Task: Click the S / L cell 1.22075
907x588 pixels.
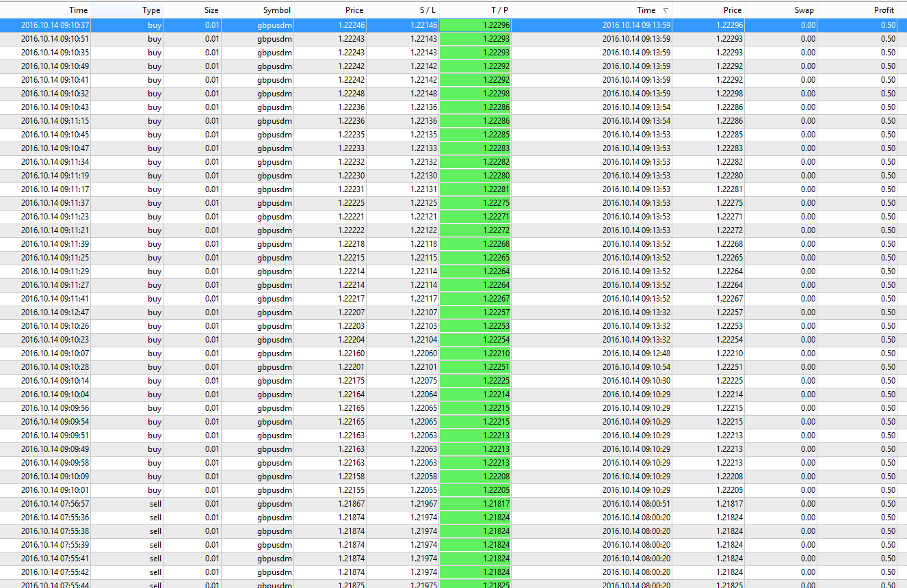Action: (423, 381)
